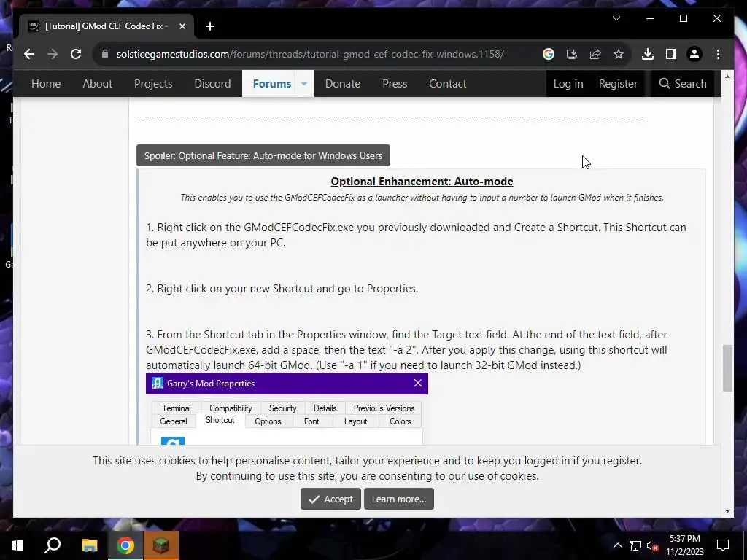Viewport: 747px width, 560px height.
Task: Click the Google icon in address bar
Action: coord(549,54)
